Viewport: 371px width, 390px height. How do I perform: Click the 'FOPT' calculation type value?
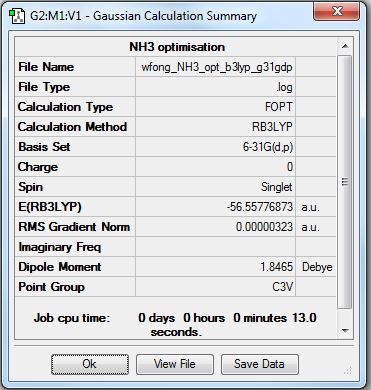pyautogui.click(x=279, y=107)
